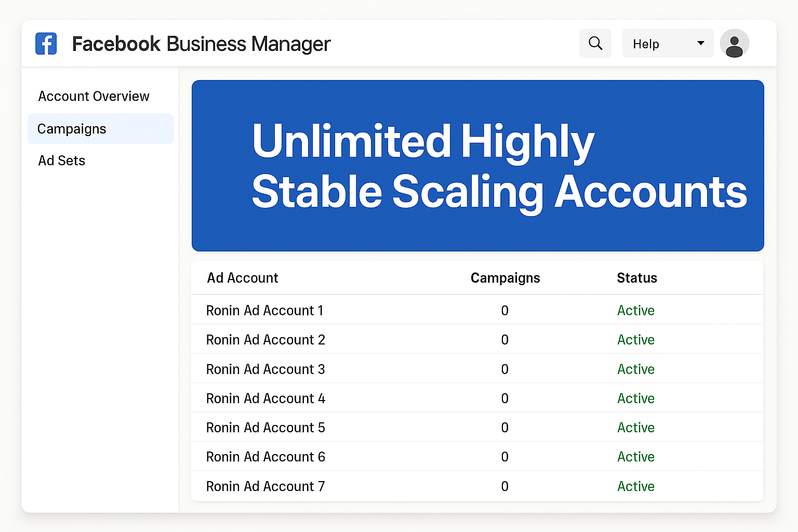Click on Ronin Ad Account 5
The image size is (798, 532).
pos(265,428)
